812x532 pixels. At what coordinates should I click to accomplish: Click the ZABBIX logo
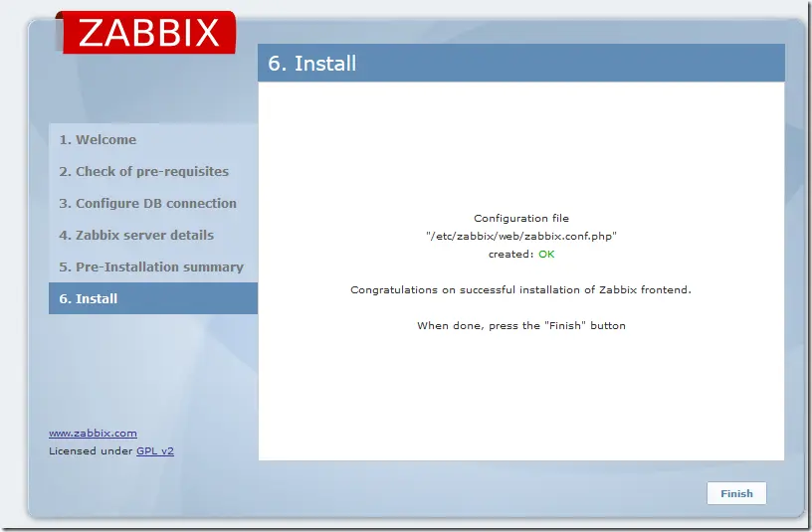coord(145,32)
